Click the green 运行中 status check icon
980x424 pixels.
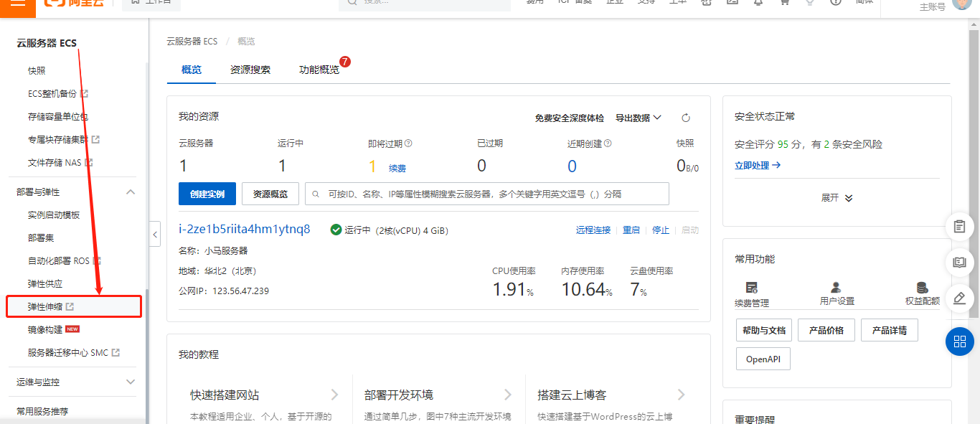pos(336,230)
